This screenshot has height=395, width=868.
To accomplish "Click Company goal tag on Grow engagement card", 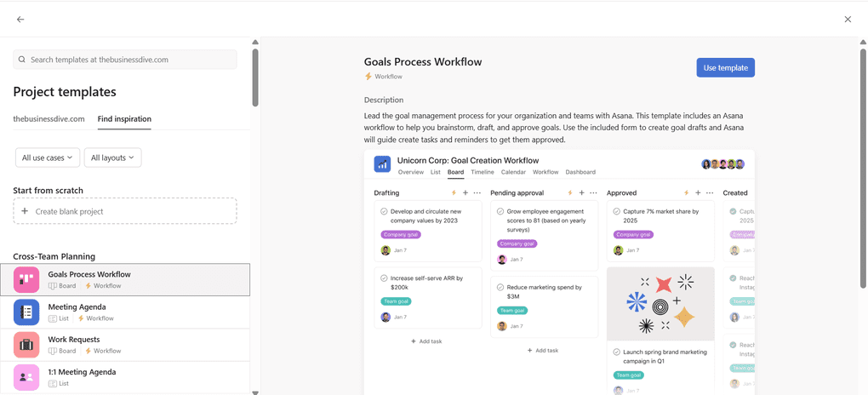I will (x=517, y=243).
